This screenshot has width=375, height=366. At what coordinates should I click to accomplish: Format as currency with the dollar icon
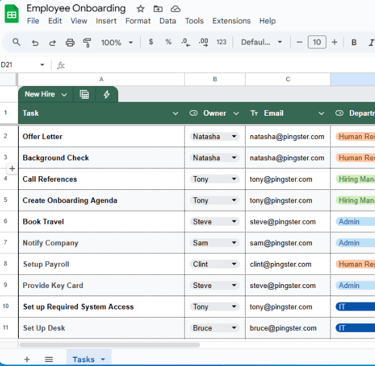coord(151,42)
